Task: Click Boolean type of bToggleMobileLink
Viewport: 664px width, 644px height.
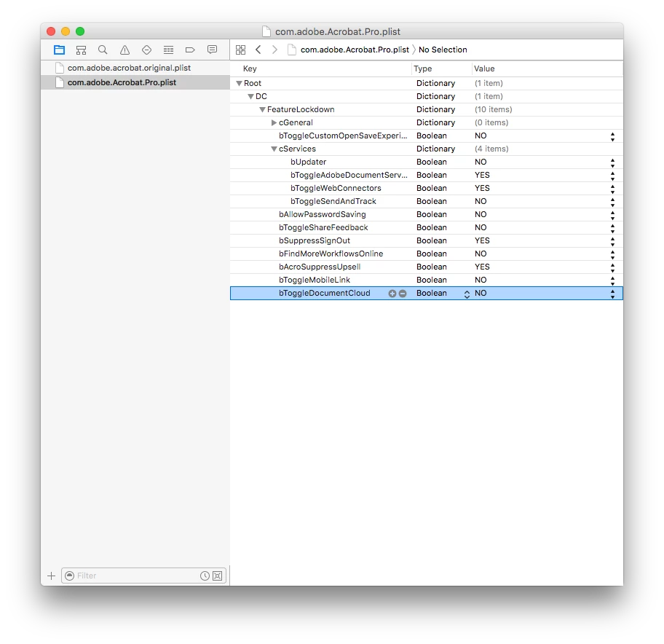Action: click(x=432, y=280)
